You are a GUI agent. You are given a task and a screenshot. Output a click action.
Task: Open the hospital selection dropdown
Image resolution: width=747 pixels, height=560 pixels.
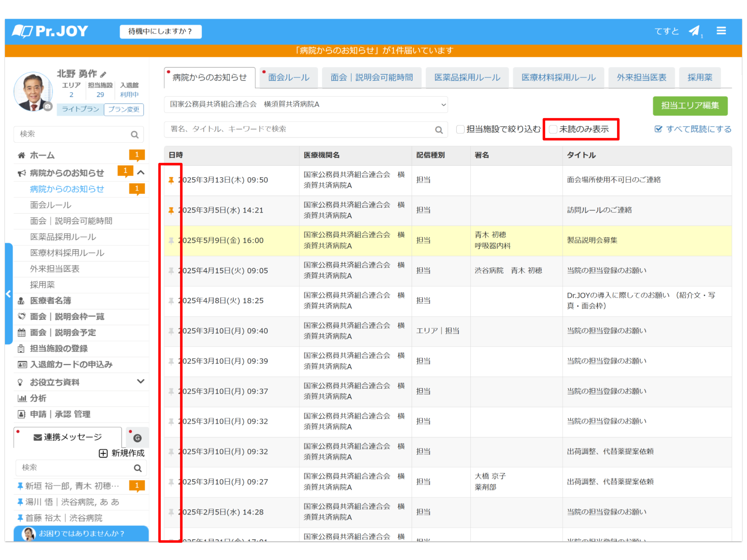click(x=306, y=105)
